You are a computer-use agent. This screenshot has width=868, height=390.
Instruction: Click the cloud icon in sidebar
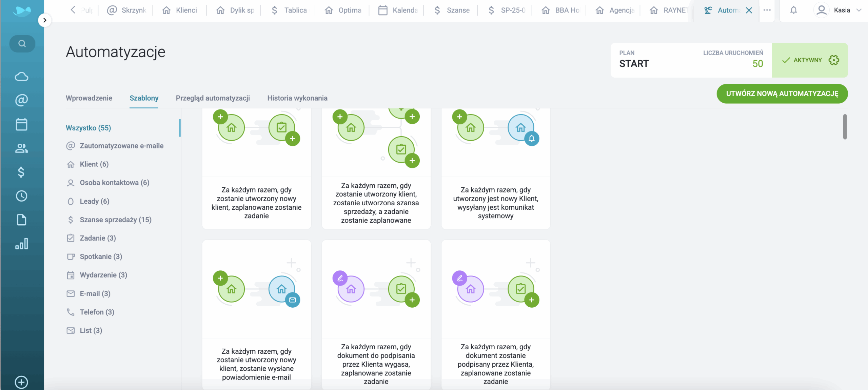coord(22,77)
